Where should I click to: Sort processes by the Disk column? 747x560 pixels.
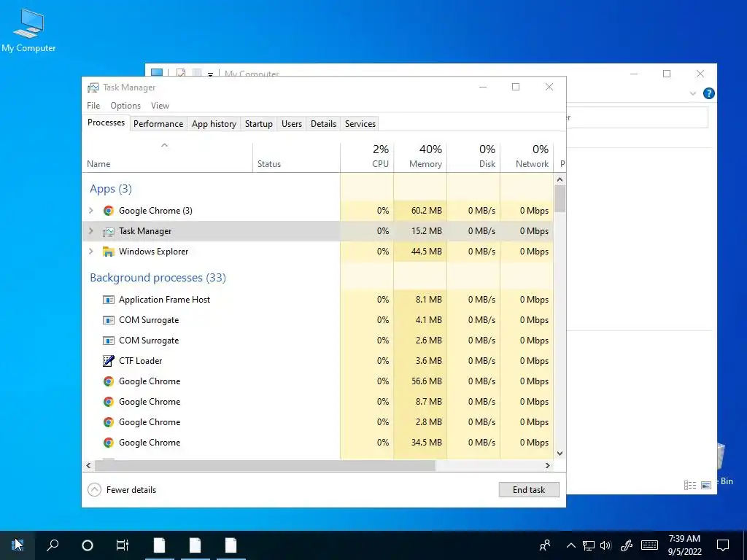click(473, 157)
